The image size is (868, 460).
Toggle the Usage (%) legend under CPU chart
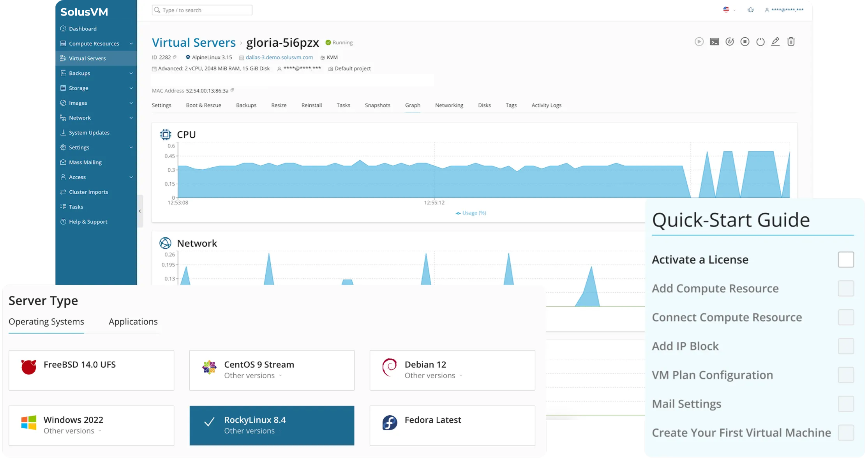tap(471, 213)
